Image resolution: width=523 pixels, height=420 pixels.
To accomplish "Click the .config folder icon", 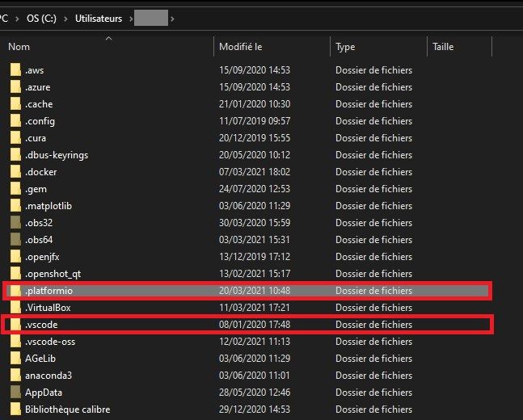I will pos(15,121).
